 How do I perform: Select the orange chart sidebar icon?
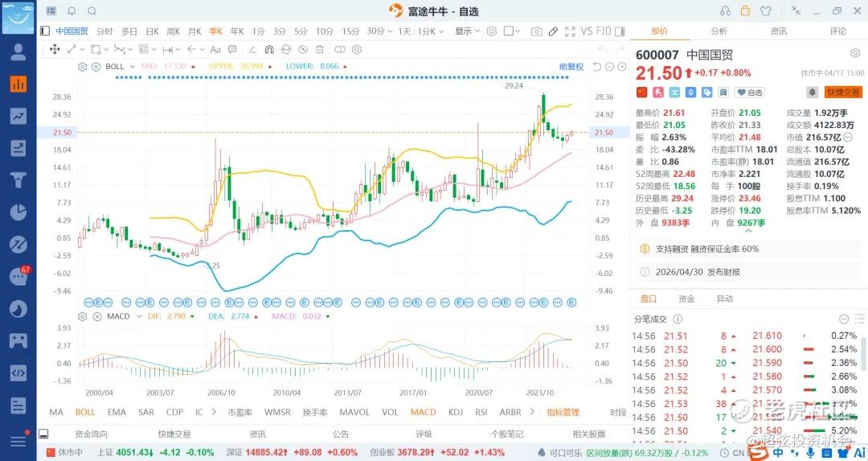point(18,84)
